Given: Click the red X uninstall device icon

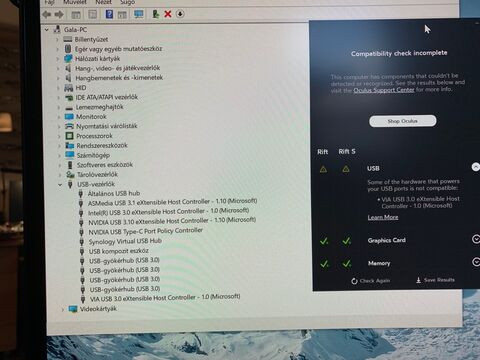Looking at the screenshot, I should click(x=168, y=14).
